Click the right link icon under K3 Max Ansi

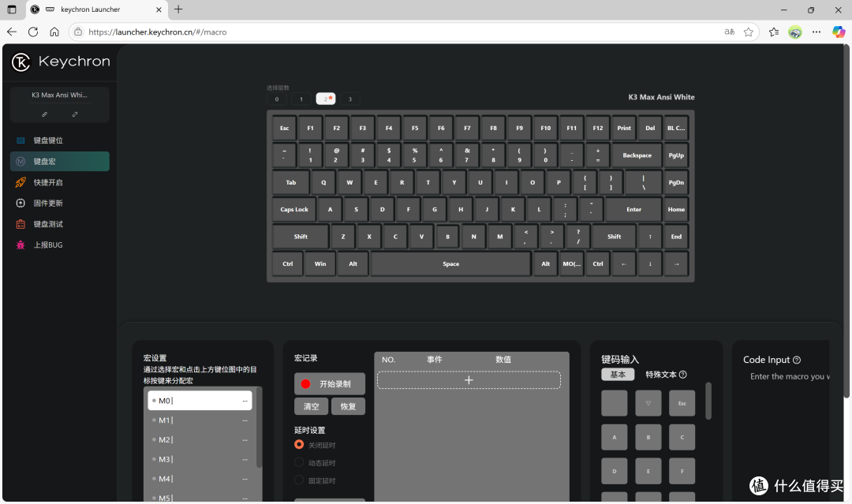coord(75,114)
